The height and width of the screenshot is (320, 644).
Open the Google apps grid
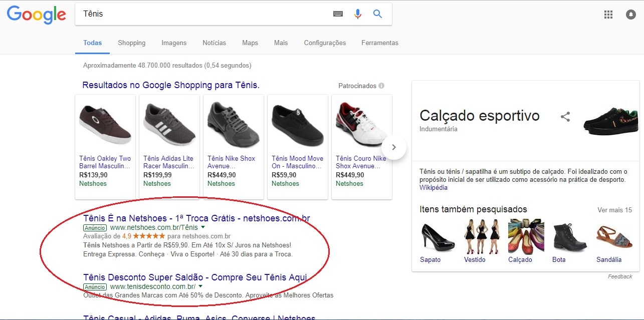tap(608, 15)
